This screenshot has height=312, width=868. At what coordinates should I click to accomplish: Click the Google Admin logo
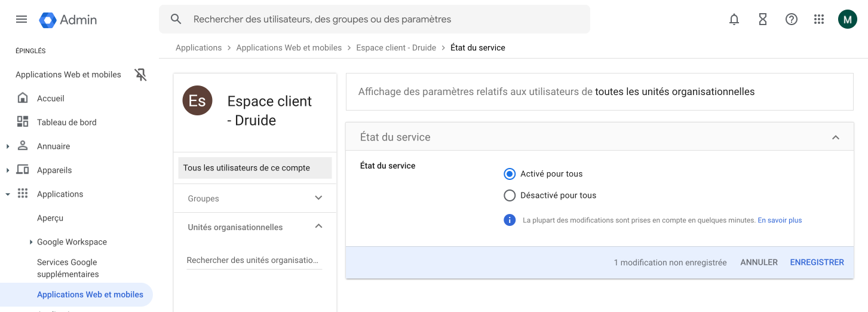(x=68, y=20)
